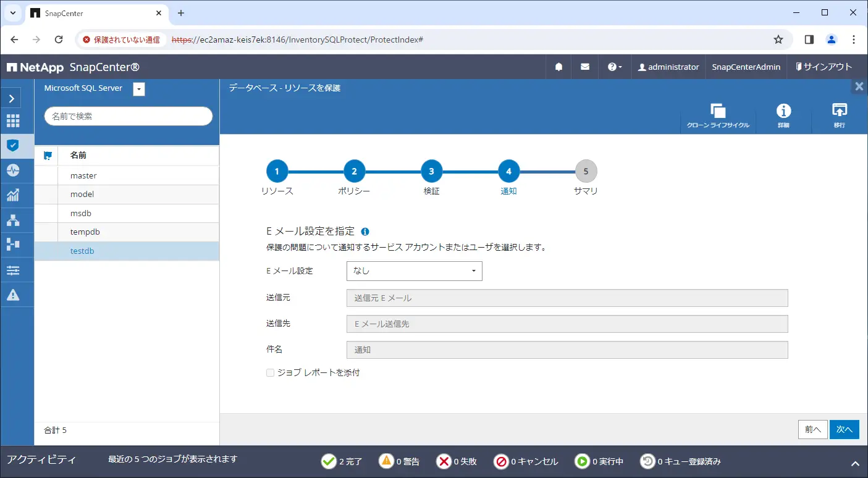Open the Settings sliders icon in sidebar
The height and width of the screenshot is (478, 868).
(x=12, y=270)
